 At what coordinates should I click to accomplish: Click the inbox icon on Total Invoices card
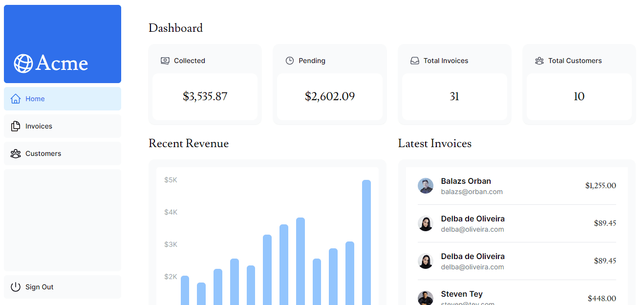[x=415, y=61]
